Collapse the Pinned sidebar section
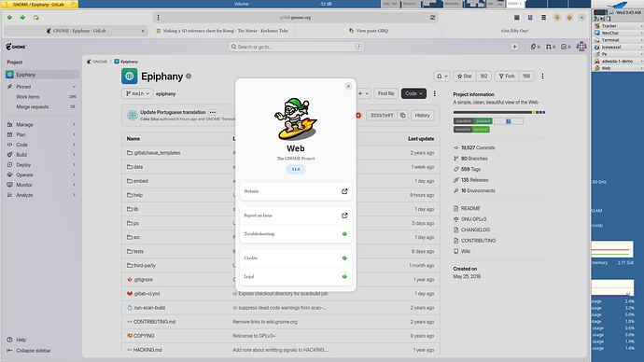This screenshot has height=362, width=644. [x=42, y=87]
